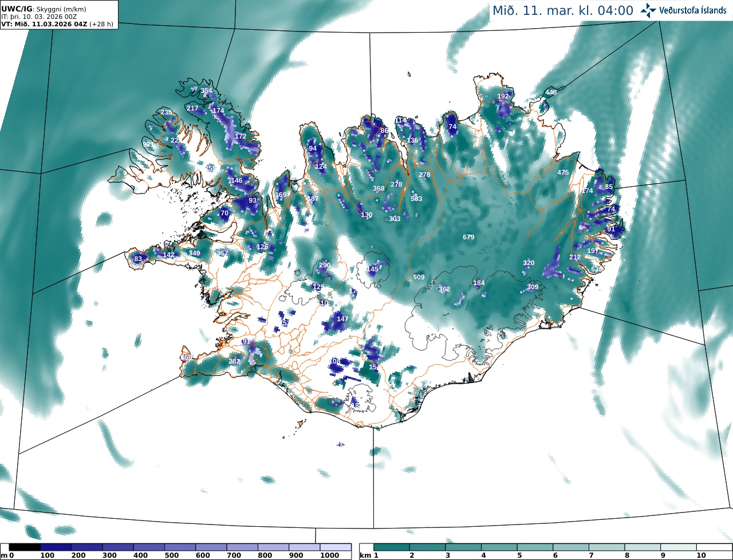Click the visibility value 509 on the map
This screenshot has height=560, width=733.
tap(419, 277)
